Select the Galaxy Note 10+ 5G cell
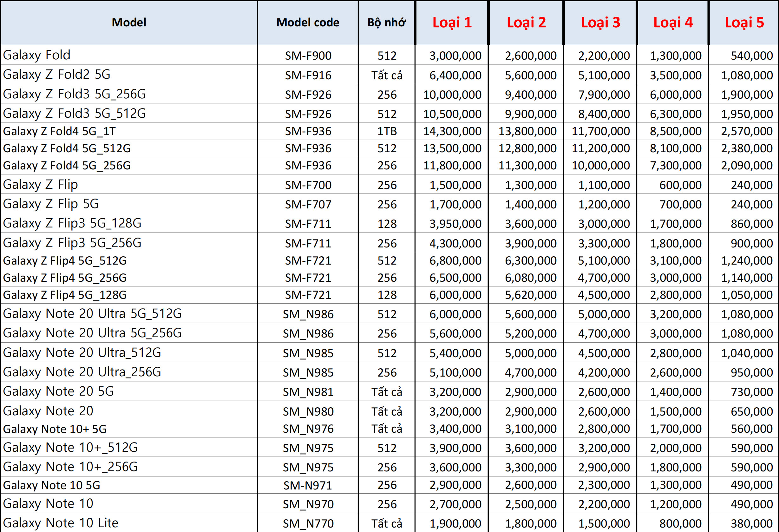The height and width of the screenshot is (532, 779). [55, 429]
